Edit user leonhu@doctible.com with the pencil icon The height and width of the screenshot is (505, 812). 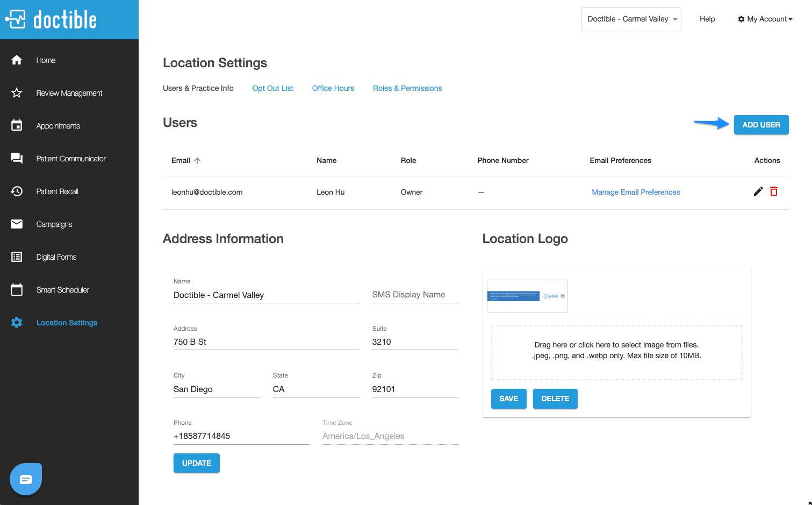[x=758, y=191]
